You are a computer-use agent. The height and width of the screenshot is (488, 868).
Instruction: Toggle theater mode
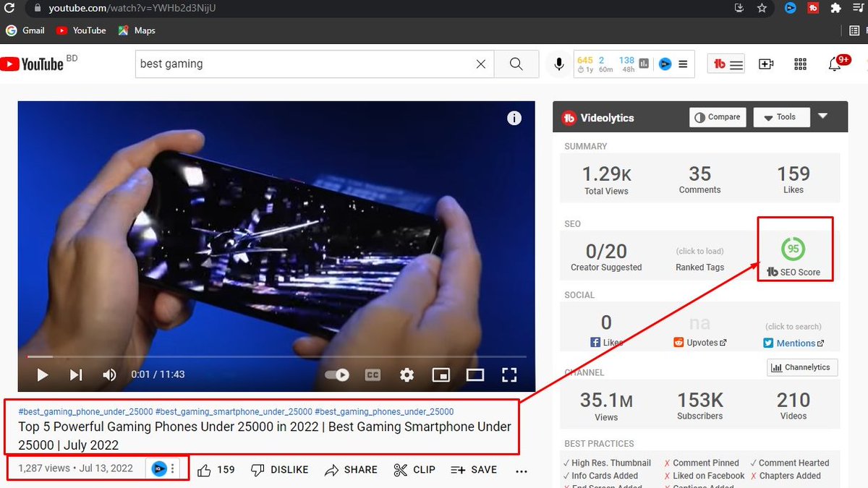click(x=475, y=374)
